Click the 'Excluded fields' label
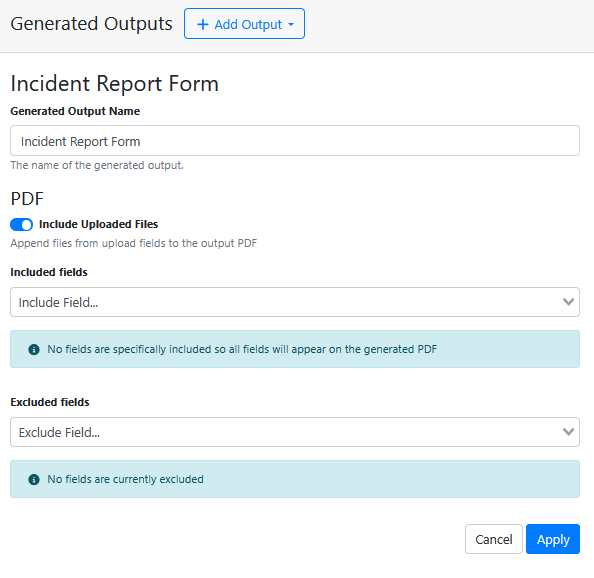The image size is (594, 578). point(50,402)
